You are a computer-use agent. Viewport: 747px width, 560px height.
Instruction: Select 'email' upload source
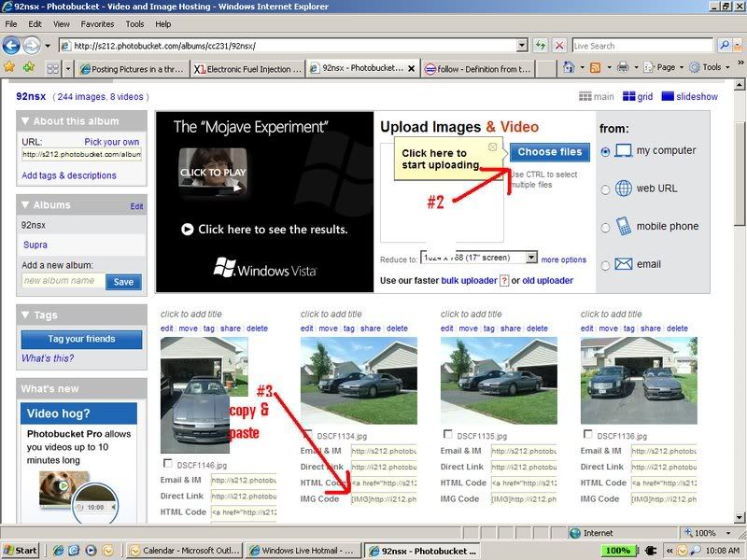point(605,265)
